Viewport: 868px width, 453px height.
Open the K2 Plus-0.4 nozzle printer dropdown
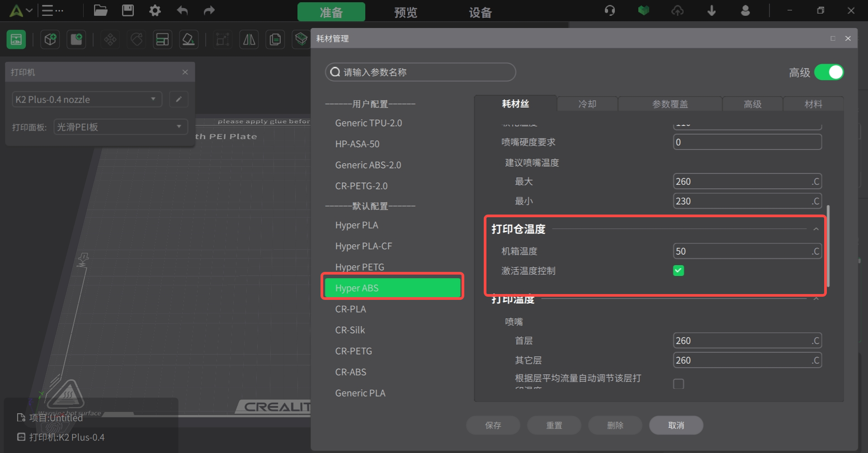[87, 99]
